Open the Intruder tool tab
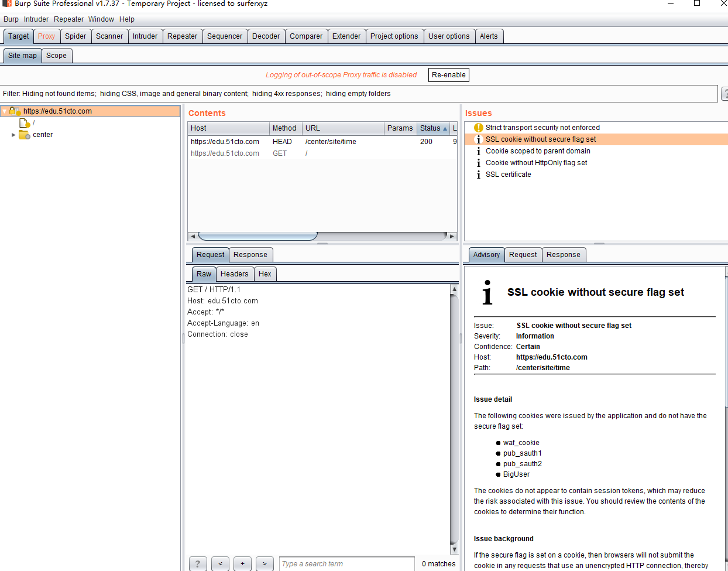The image size is (728, 571). (x=145, y=36)
